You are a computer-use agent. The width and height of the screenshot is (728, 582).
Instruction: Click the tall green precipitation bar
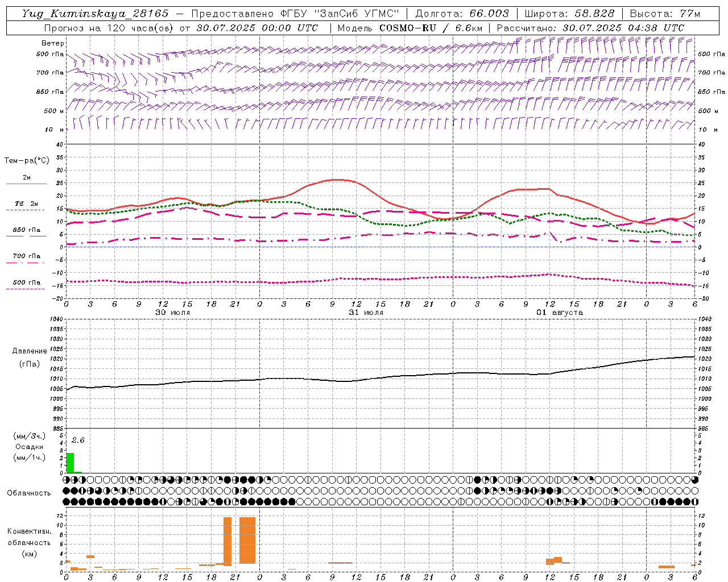point(71,463)
